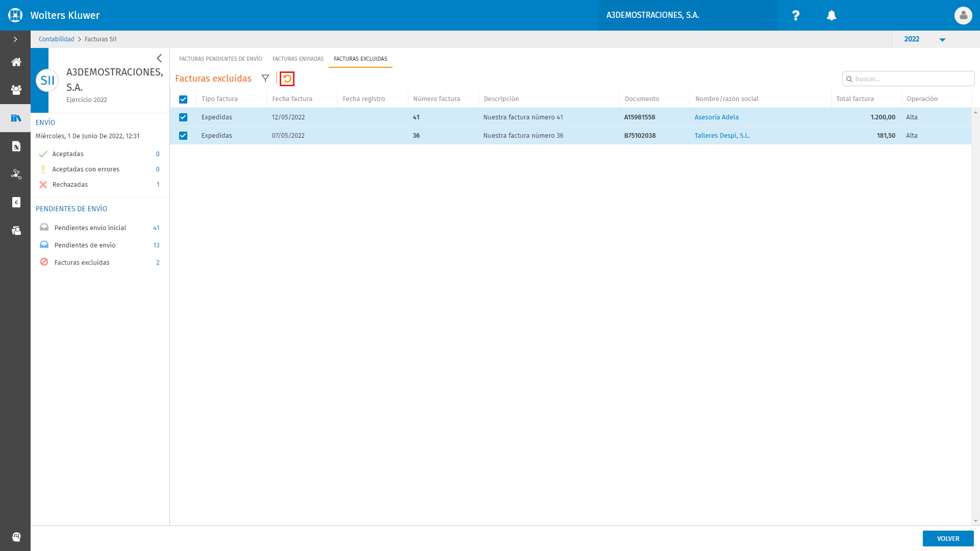Switch to Facturas pendientes de envío tab

[x=220, y=59]
